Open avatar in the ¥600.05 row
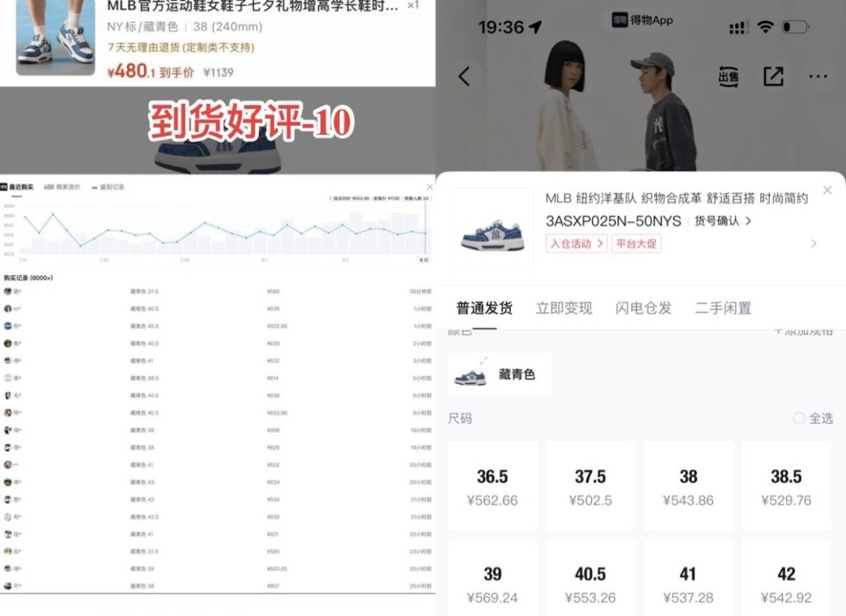 point(8,568)
